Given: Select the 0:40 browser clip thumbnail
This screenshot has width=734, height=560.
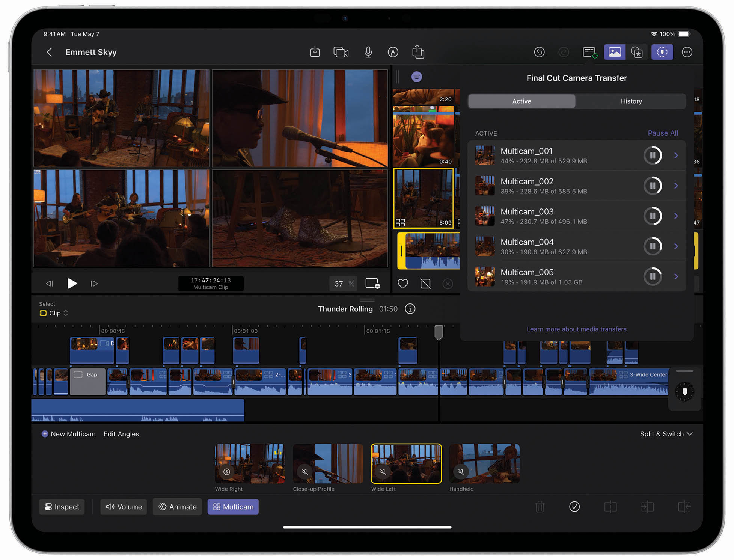Looking at the screenshot, I should (423, 136).
